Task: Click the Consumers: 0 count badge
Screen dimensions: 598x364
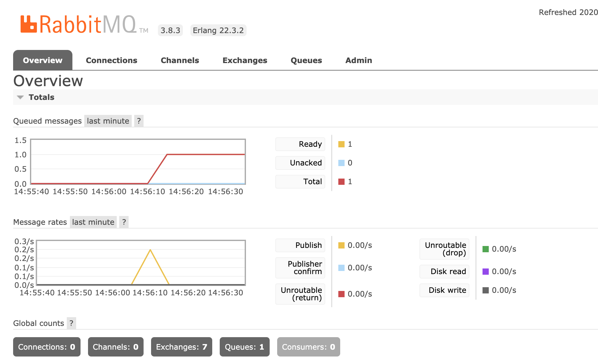Action: pyautogui.click(x=309, y=347)
